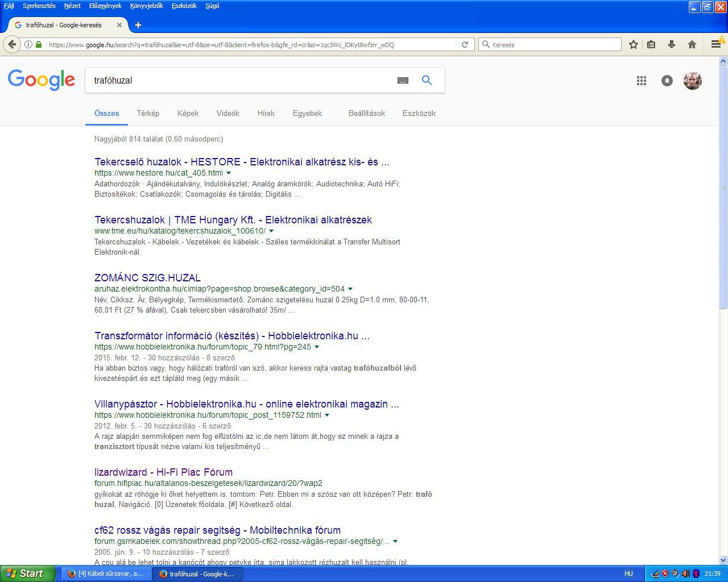Switch to the Kábeli zűrzavar taskbar window
The width and height of the screenshot is (728, 582).
click(106, 573)
